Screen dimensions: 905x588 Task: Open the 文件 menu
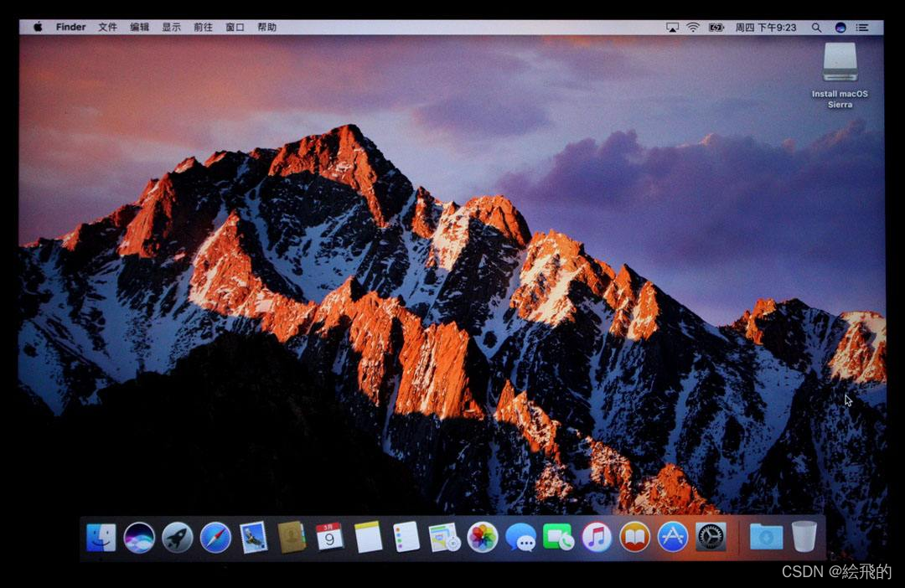click(x=107, y=27)
